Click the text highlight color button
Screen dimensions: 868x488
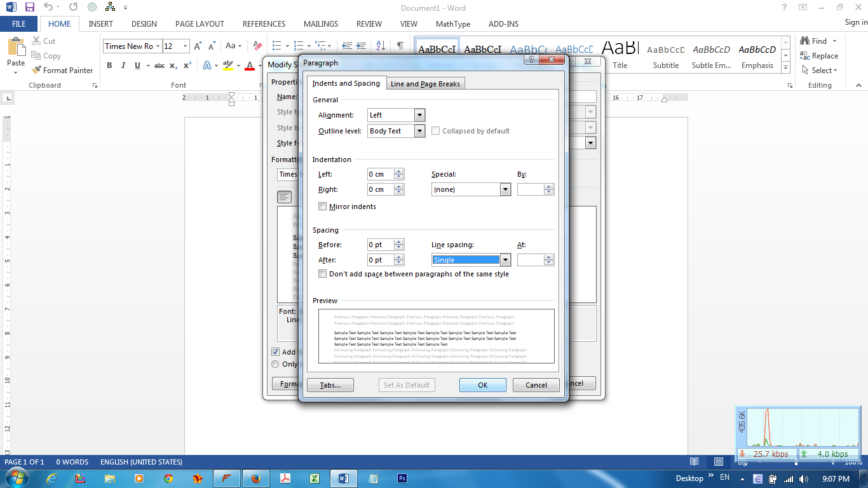pos(227,65)
